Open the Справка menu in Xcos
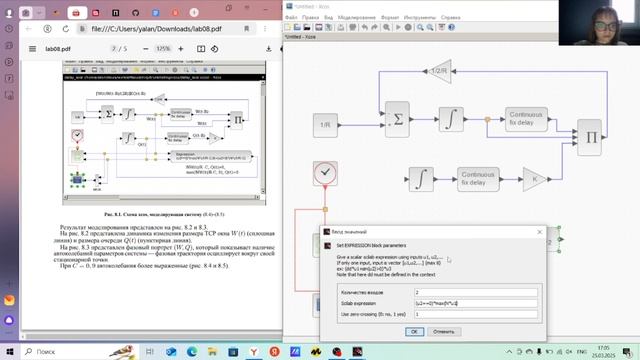Screen dimensions: 640x360 (x=451, y=18)
